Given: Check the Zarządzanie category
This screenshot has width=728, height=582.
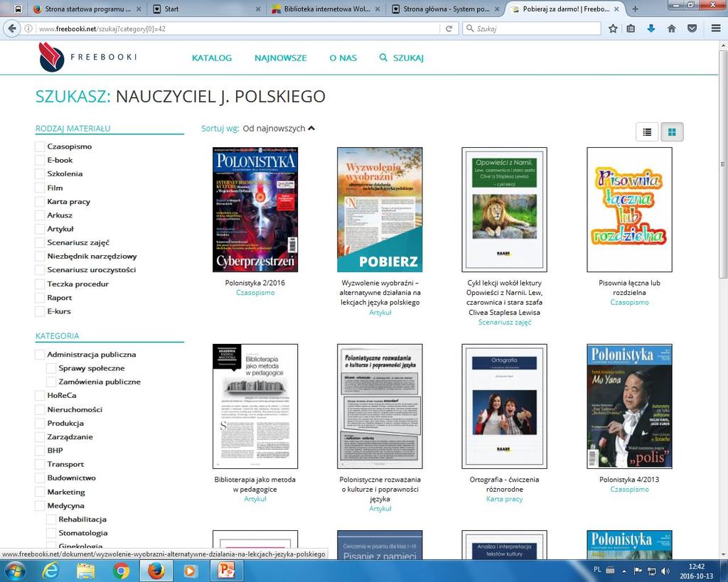Looking at the screenshot, I should click(40, 437).
